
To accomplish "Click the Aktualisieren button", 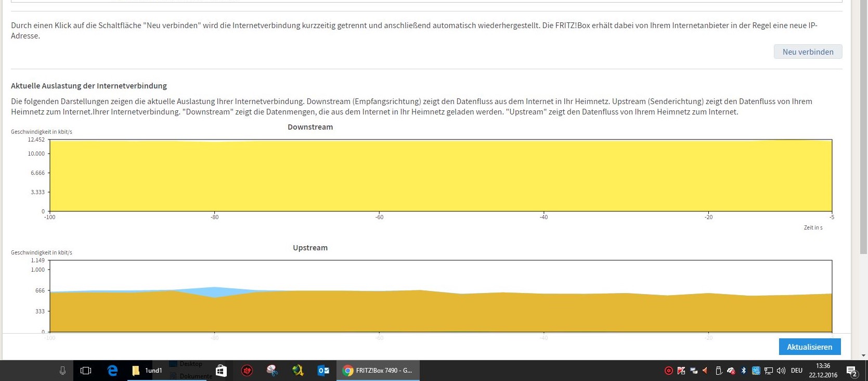I will pos(809,347).
